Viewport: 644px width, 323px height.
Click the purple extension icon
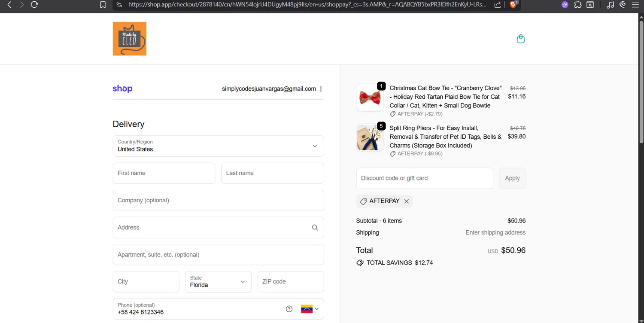click(x=565, y=5)
